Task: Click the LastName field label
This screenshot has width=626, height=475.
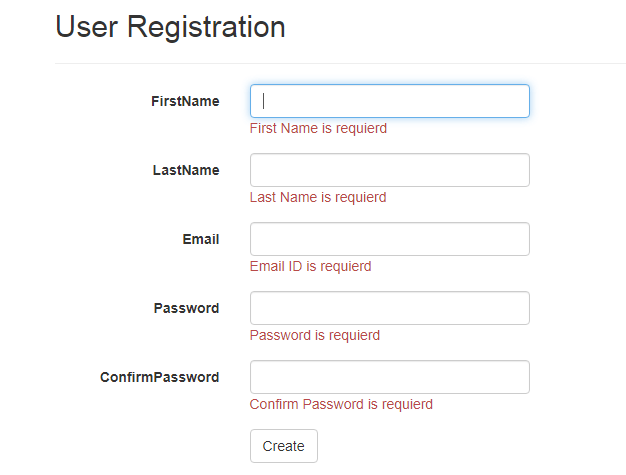Action: [186, 170]
